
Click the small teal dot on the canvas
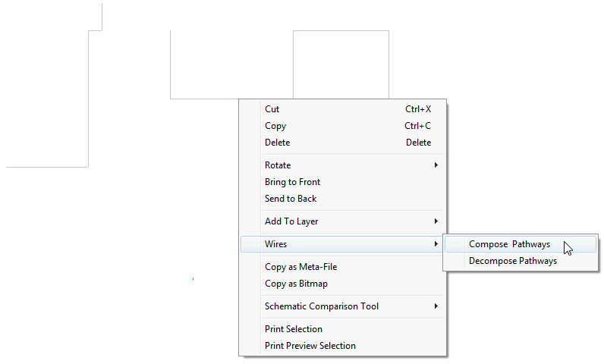(193, 279)
